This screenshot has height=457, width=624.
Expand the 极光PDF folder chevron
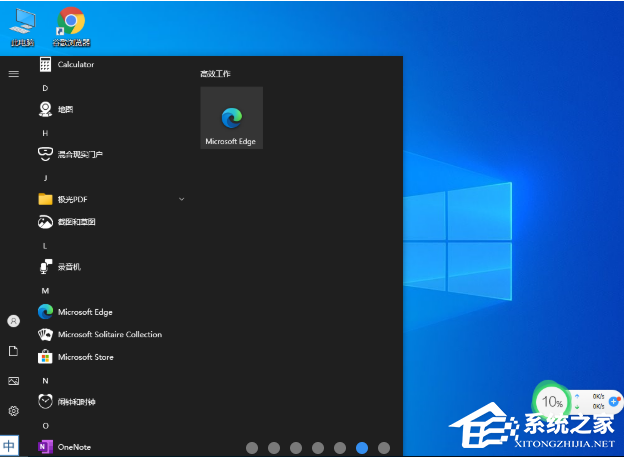tap(181, 199)
